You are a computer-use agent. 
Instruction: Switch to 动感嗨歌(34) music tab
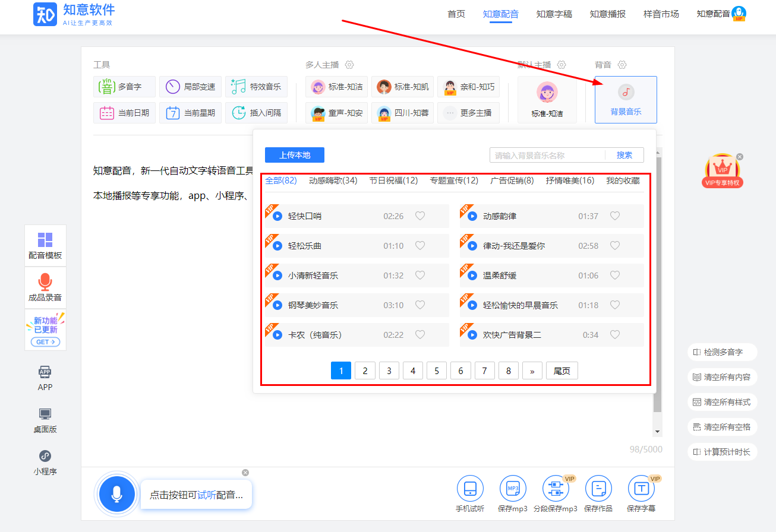pyautogui.click(x=333, y=180)
